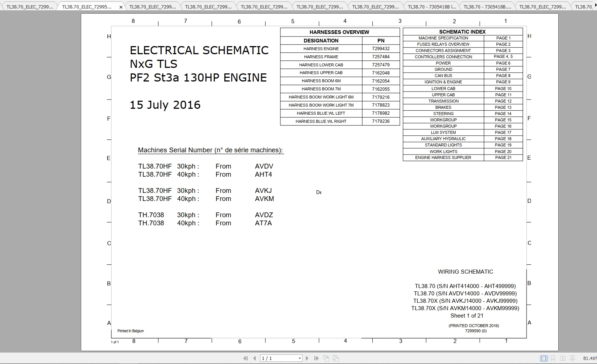
Task: Jump to the last page
Action: coord(316,358)
